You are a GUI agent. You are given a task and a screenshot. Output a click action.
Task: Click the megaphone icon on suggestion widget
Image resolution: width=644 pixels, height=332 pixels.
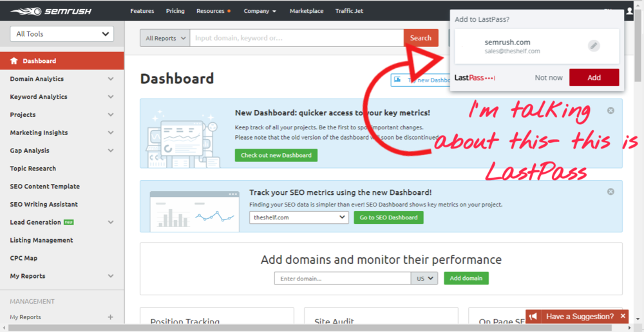pos(533,317)
